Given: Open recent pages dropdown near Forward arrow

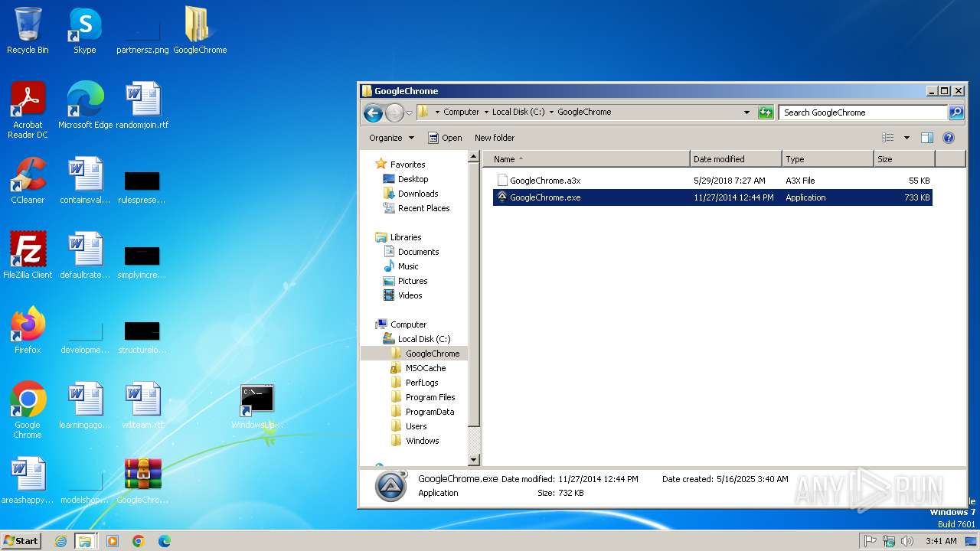Looking at the screenshot, I should [409, 112].
